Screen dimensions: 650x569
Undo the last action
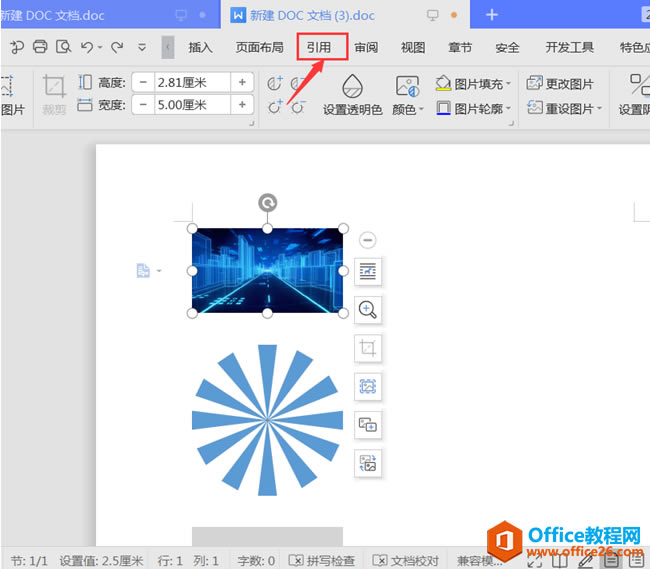[87, 47]
